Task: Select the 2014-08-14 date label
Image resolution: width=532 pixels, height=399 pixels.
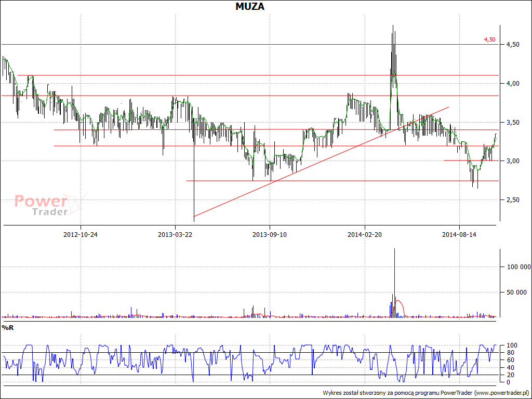Action: pos(459,234)
